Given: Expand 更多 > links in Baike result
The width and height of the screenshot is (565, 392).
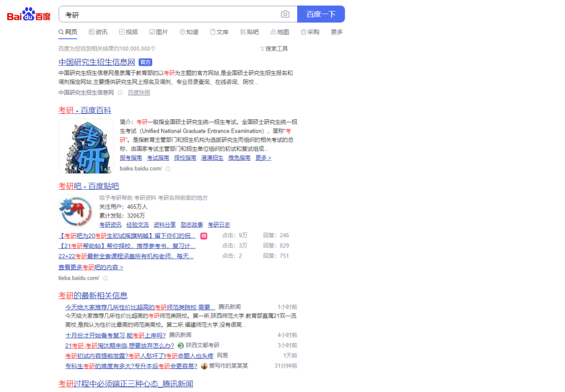Looking at the screenshot, I should 263,158.
